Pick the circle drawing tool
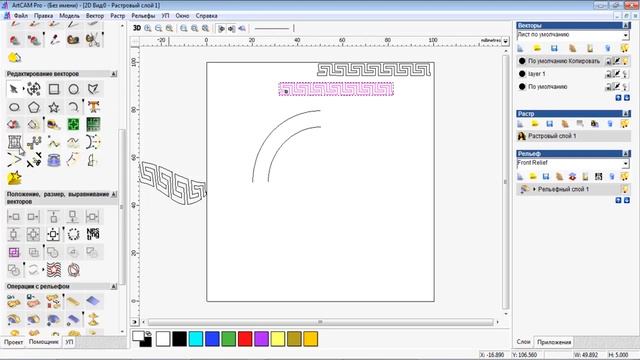640x360 pixels. tap(73, 89)
